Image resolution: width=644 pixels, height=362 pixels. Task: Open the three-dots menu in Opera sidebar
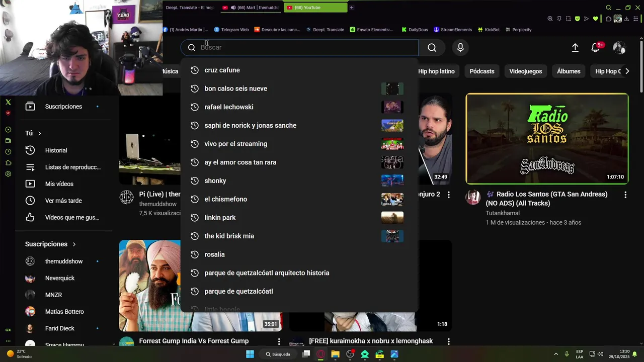(x=8, y=341)
